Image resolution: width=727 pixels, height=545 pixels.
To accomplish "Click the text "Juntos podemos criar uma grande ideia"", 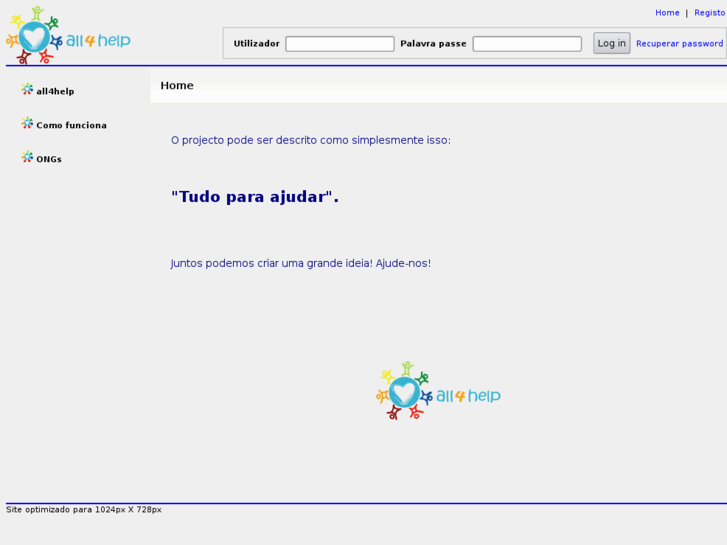I will coord(271,263).
